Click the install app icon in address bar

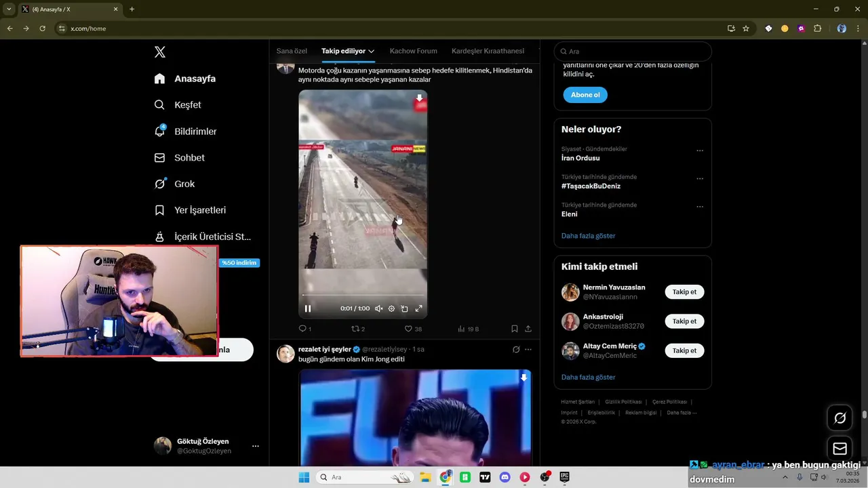(x=731, y=28)
